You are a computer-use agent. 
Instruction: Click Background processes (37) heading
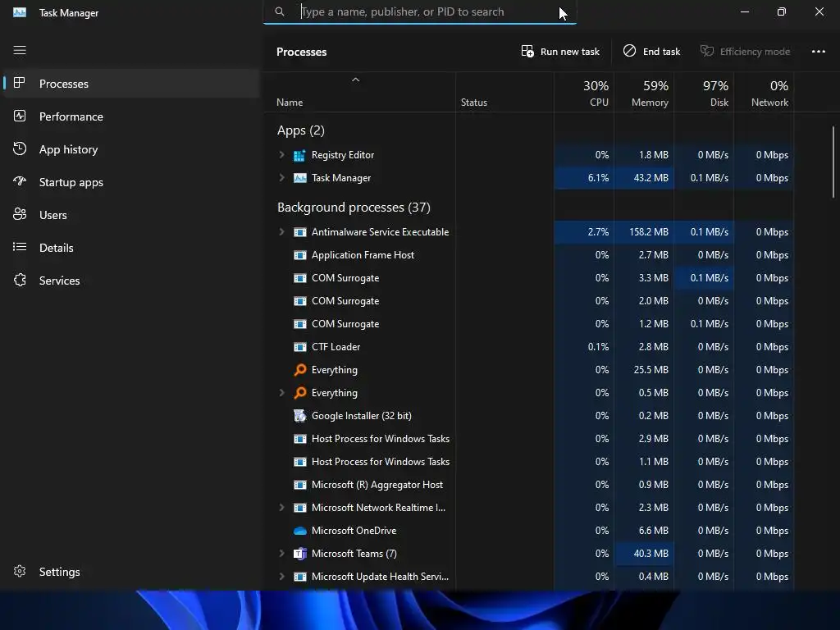coord(354,208)
